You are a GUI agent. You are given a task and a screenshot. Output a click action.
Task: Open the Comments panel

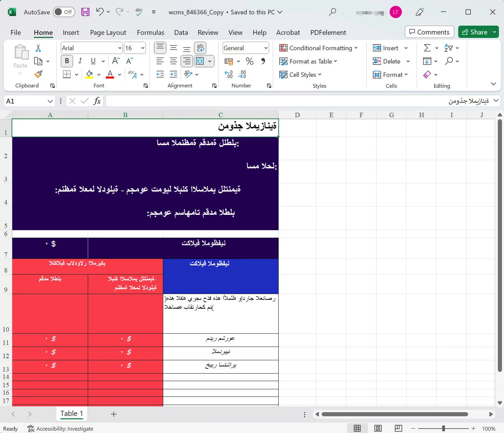(x=429, y=32)
